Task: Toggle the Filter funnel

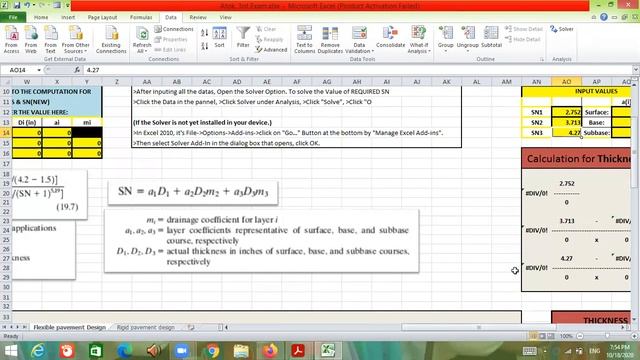Action: pyautogui.click(x=243, y=37)
